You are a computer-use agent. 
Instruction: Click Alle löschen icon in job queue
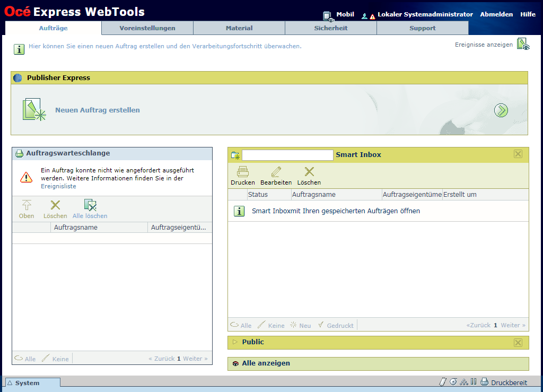pyautogui.click(x=90, y=205)
